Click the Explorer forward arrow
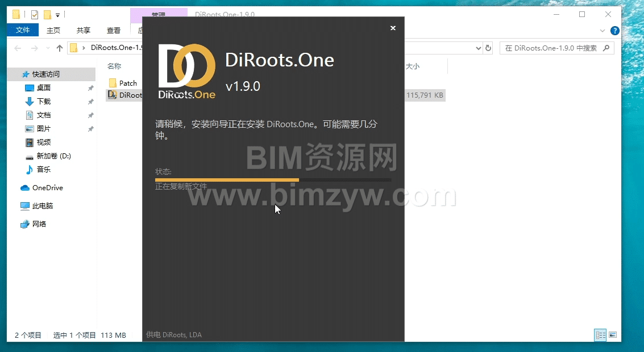The image size is (644, 352). [35, 48]
